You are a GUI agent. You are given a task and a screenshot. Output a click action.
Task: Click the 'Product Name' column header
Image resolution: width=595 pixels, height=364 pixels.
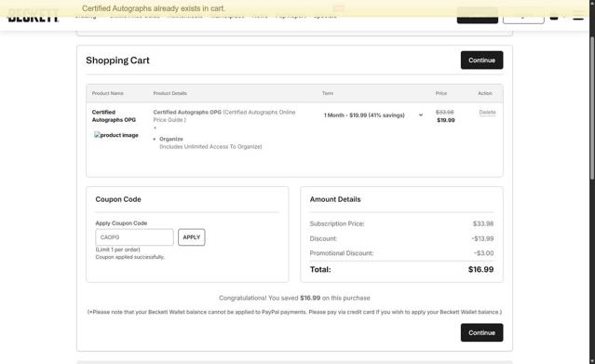[x=107, y=93]
